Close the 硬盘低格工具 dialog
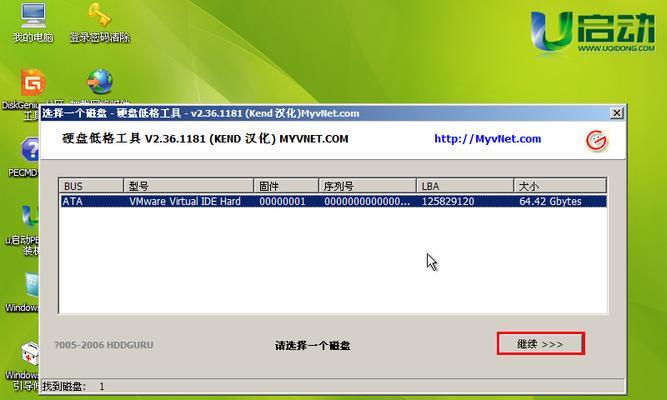The width and height of the screenshot is (667, 400). click(x=616, y=113)
